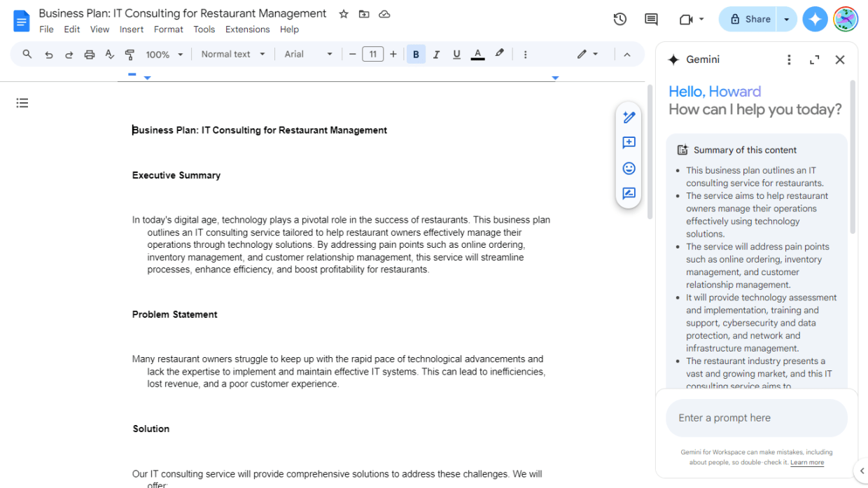This screenshot has height=488, width=868.
Task: Open the 'Learn more' link in Gemini panel
Action: tap(806, 462)
